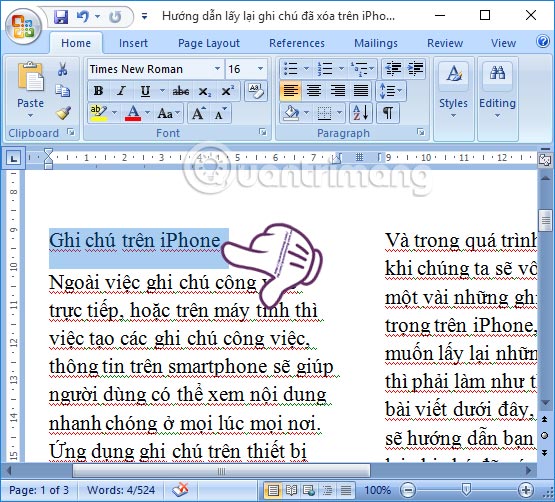
Task: Save the document with the floppy icon
Action: tap(61, 16)
